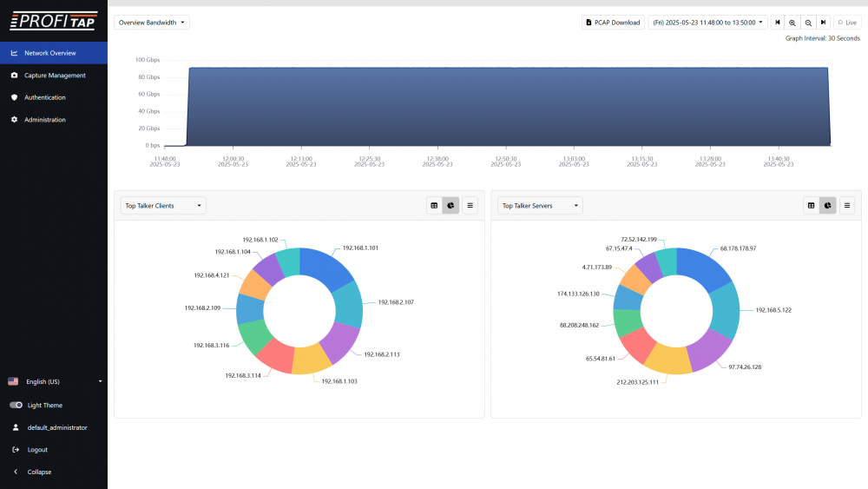Open Capture Management in the sidebar
The image size is (868, 489).
[54, 76]
